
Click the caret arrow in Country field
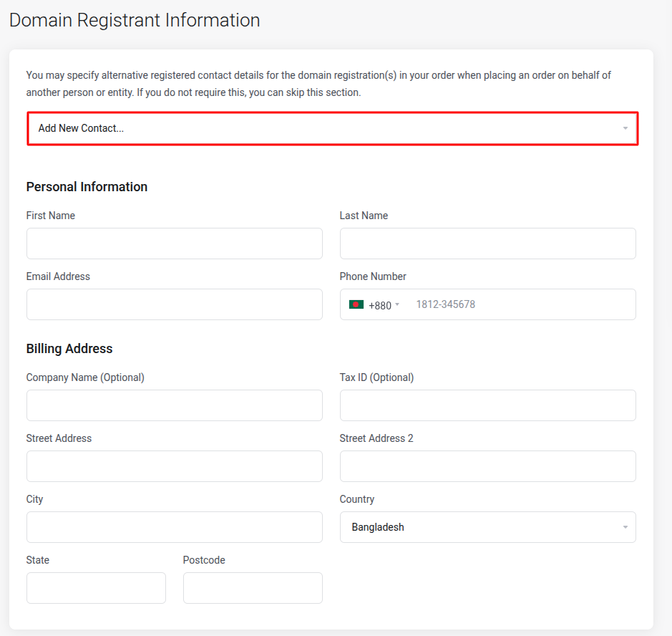(625, 528)
